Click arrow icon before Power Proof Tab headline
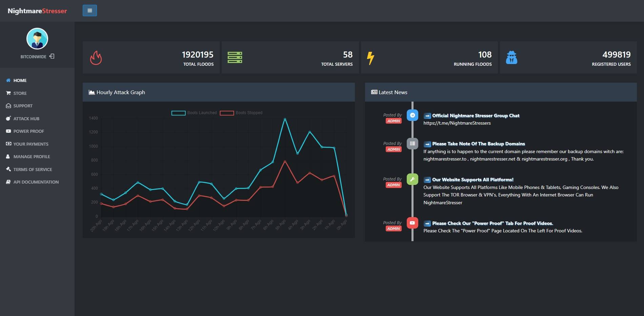 427,224
